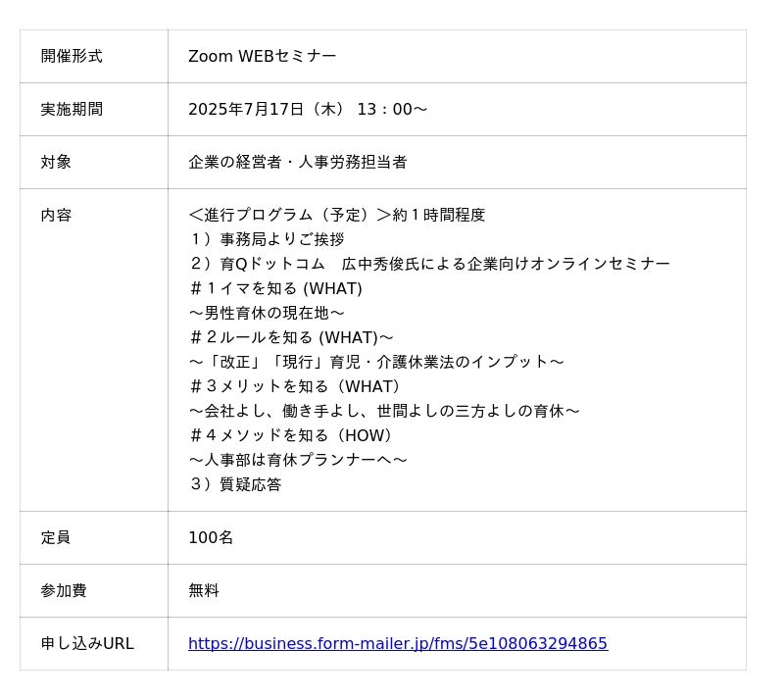The width and height of the screenshot is (784, 700).
Task: Click the 男性育休の現在地 line
Action: (x=267, y=313)
